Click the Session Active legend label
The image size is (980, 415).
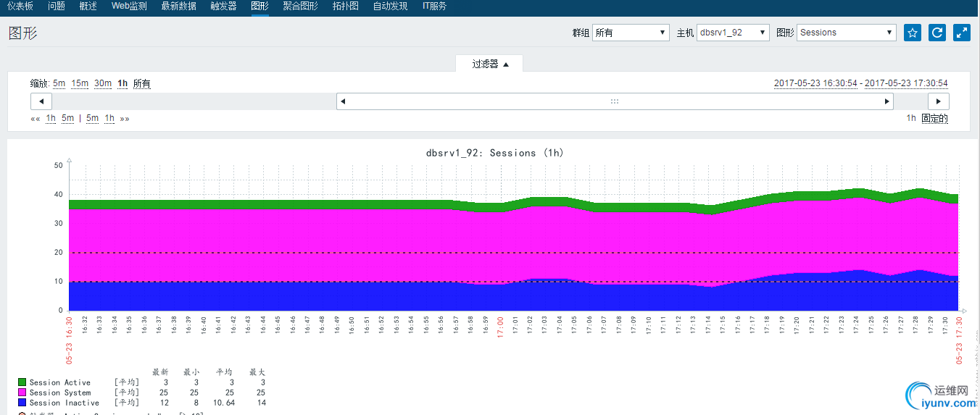point(60,382)
